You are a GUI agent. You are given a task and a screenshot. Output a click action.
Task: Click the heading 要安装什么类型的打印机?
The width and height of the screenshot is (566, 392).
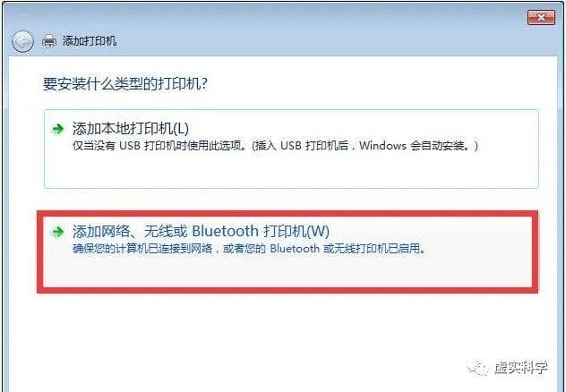tap(125, 84)
